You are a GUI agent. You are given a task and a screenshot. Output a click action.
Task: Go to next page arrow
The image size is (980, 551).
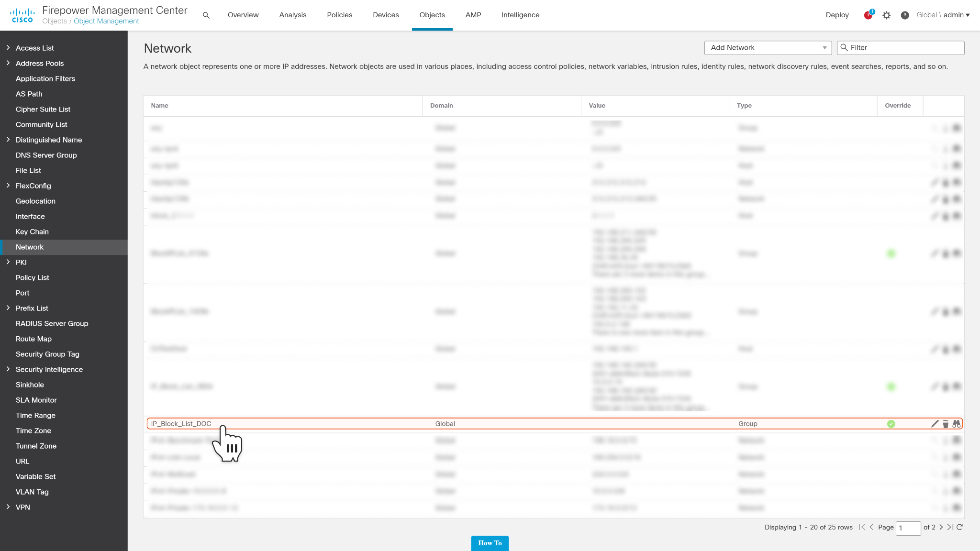point(941,527)
